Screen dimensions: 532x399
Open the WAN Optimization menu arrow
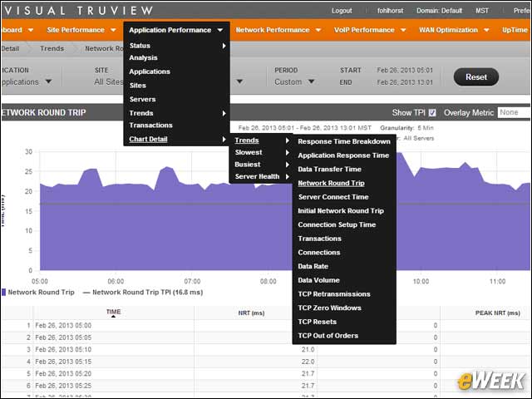[486, 30]
